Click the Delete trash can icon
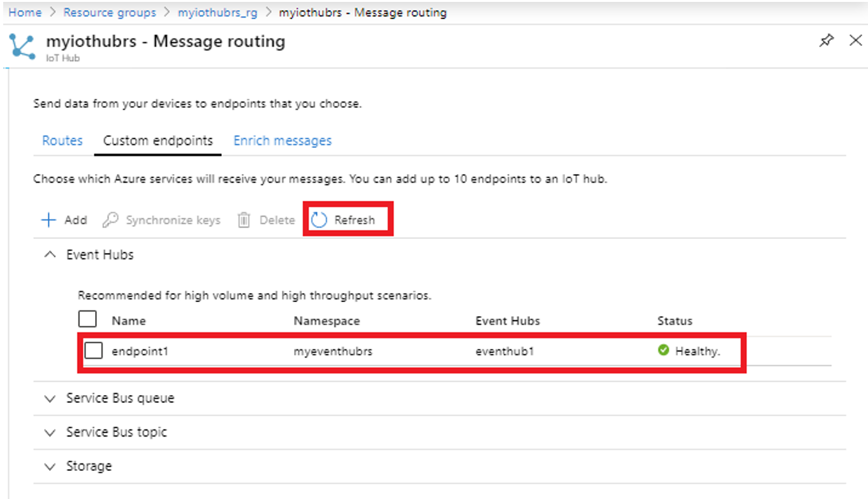The image size is (868, 499). pyautogui.click(x=244, y=220)
